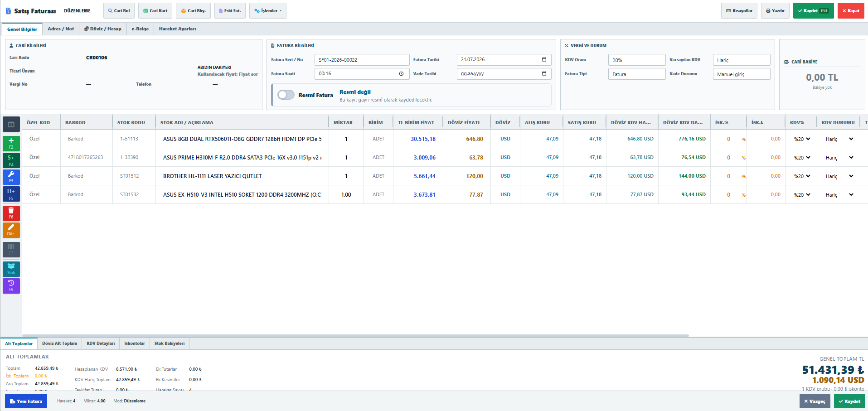This screenshot has height=411, width=868.
Task: Open the Stok box icon in sidebar
Action: pos(11,269)
